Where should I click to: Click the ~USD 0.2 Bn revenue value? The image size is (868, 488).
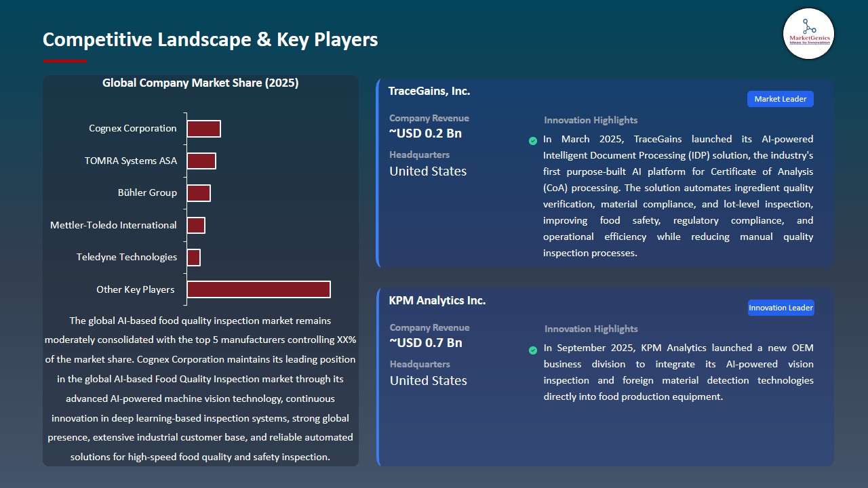coord(426,134)
